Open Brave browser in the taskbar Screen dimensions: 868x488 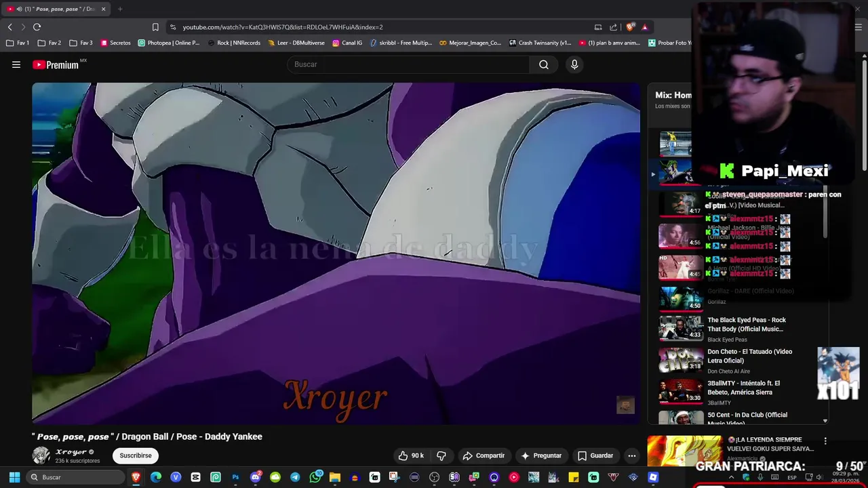(136, 477)
